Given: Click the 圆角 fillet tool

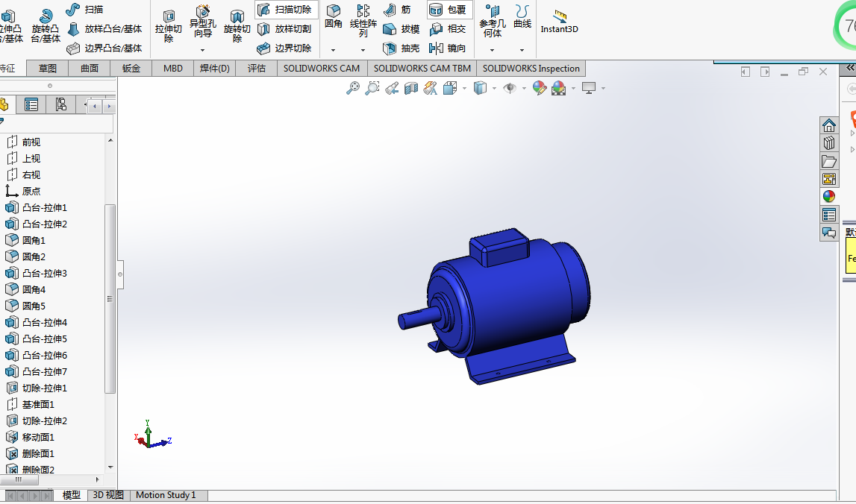Looking at the screenshot, I should pyautogui.click(x=333, y=17).
